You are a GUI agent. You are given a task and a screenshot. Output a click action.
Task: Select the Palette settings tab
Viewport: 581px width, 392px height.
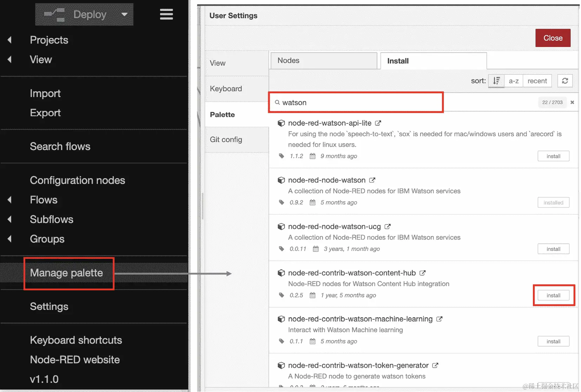pyautogui.click(x=237, y=115)
